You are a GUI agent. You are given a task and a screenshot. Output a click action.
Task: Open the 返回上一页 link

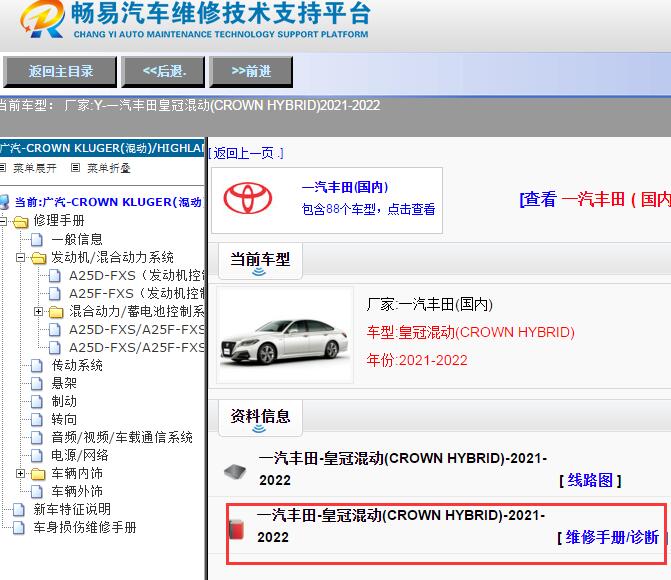pyautogui.click(x=246, y=153)
